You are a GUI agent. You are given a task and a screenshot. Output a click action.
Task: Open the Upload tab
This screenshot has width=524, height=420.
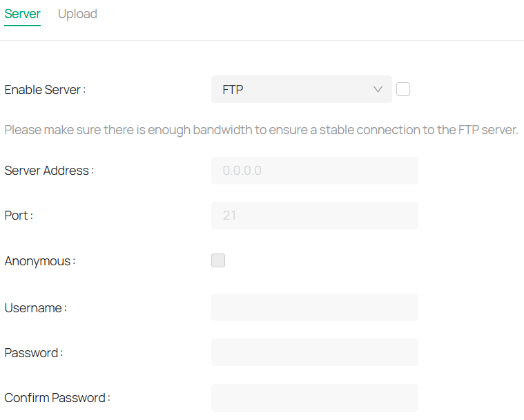point(77,14)
